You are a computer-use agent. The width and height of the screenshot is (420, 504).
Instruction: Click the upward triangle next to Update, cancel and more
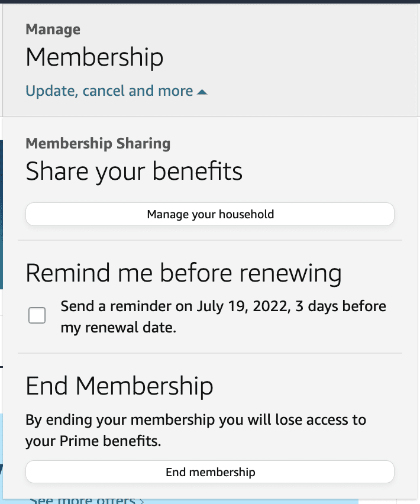(203, 91)
